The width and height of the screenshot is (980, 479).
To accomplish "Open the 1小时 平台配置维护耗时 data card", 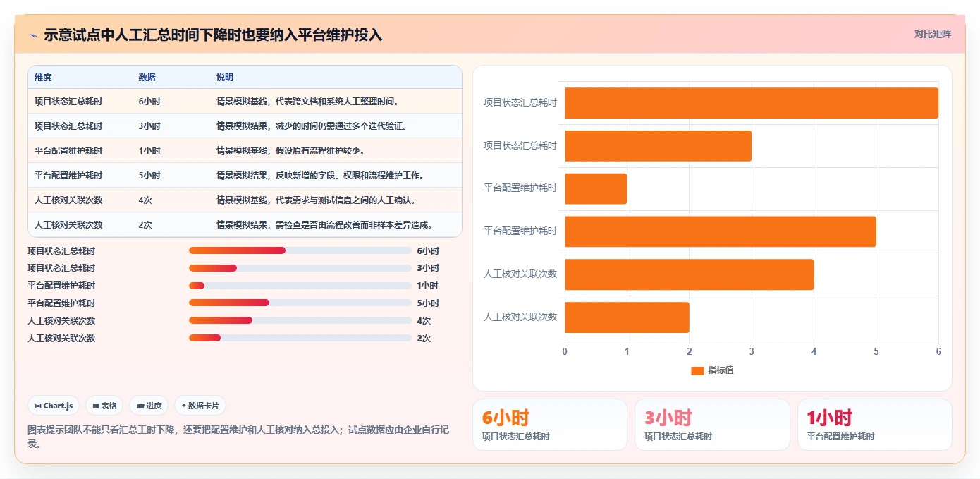I will [x=875, y=425].
